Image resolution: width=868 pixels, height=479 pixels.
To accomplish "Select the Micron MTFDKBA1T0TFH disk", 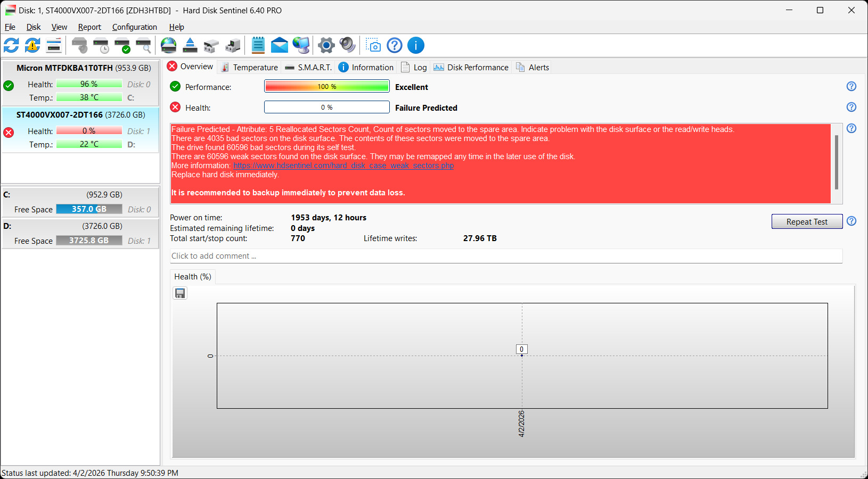I will pos(80,83).
